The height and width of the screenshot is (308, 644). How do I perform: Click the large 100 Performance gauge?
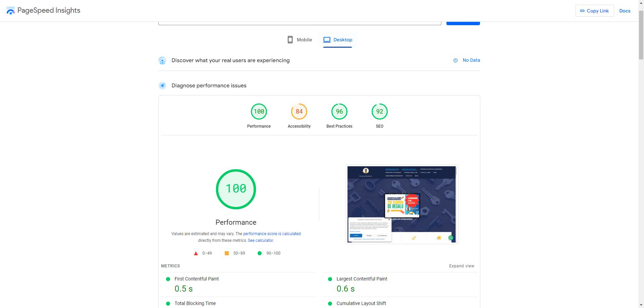tap(236, 189)
